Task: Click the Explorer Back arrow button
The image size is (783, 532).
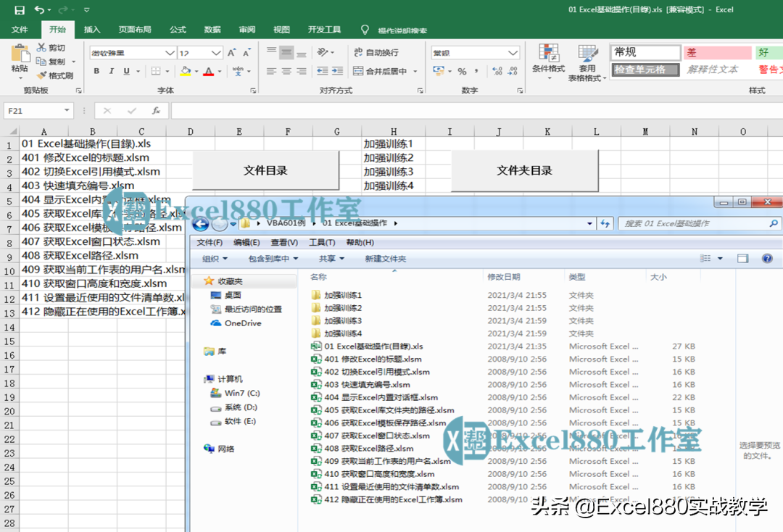Action: tap(201, 223)
